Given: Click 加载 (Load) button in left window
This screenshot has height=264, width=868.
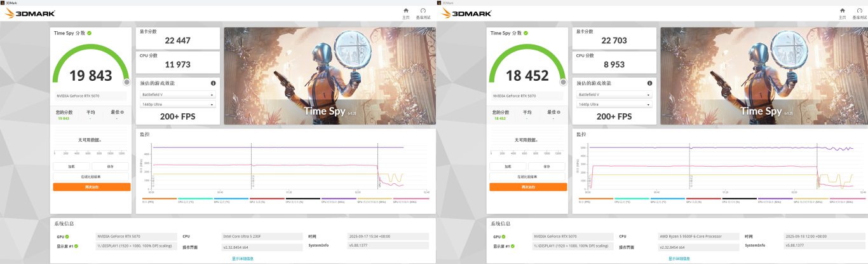Looking at the screenshot, I should coord(71,167).
